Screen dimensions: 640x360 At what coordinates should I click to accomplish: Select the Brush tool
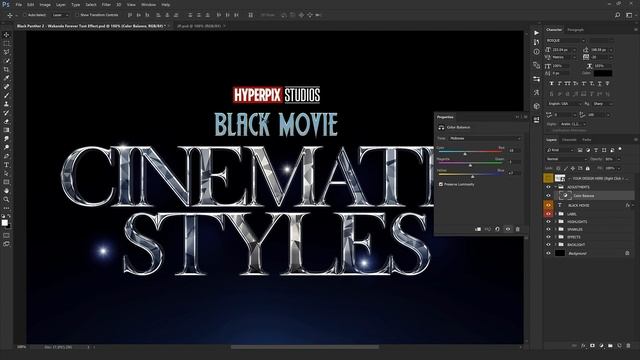(7, 95)
